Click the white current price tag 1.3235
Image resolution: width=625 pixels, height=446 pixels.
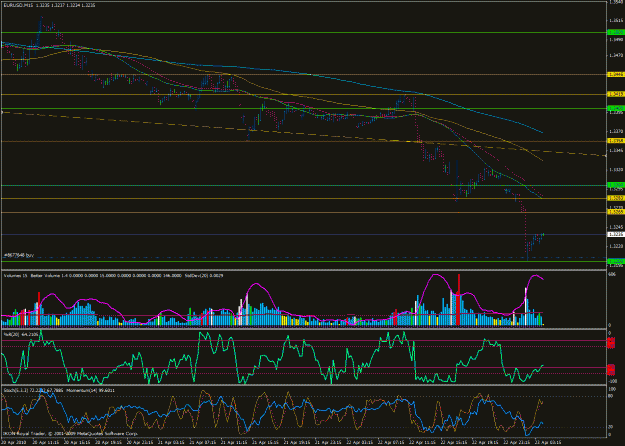(x=615, y=234)
